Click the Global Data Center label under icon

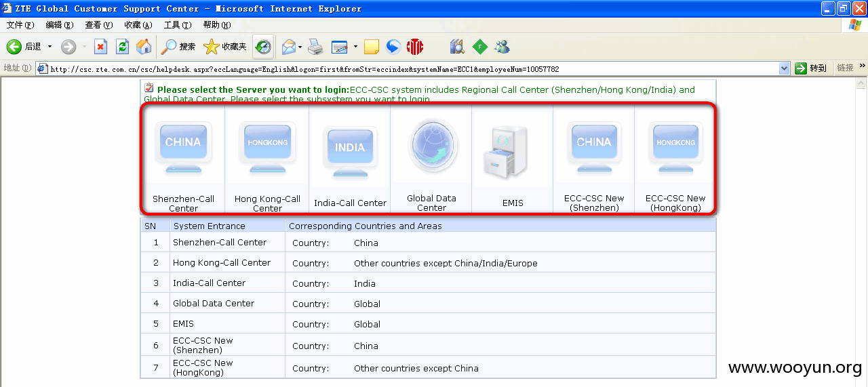(431, 203)
